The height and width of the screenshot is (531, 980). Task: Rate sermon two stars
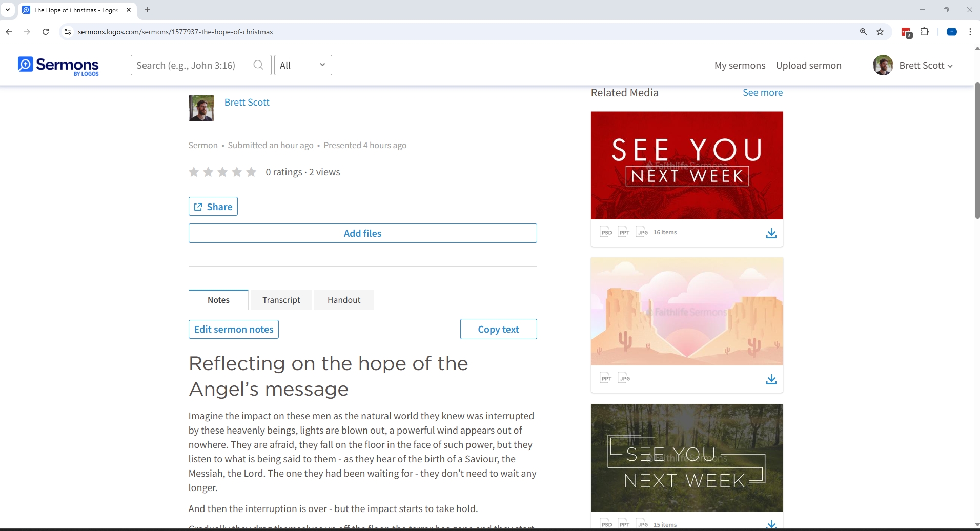(x=208, y=172)
